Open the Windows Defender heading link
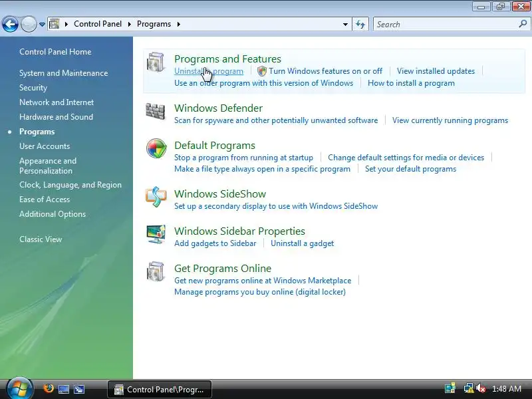Image resolution: width=532 pixels, height=399 pixels. (x=219, y=108)
